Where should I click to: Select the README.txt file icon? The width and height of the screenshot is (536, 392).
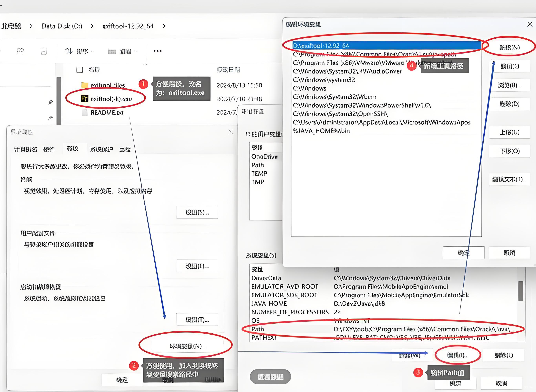pos(85,113)
